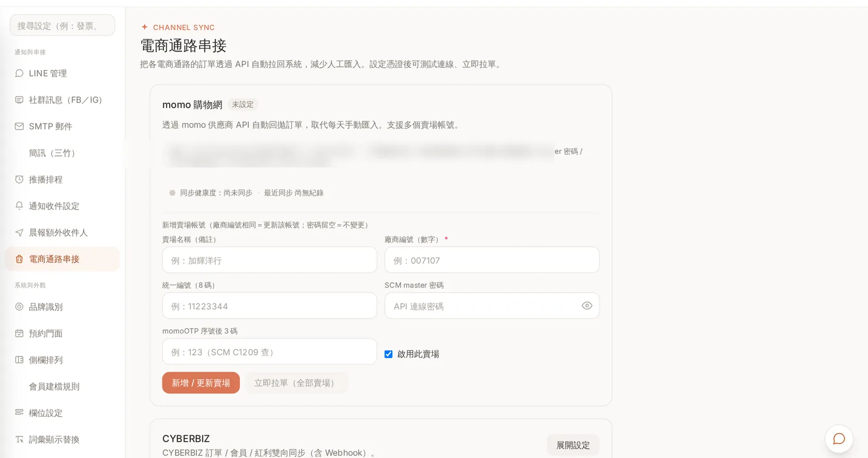
Task: Focus the momoOTP 序號後 3 碼 field
Action: click(270, 352)
